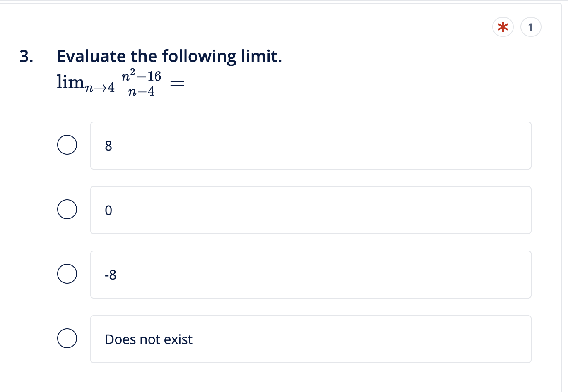Choose the Does not exist radio option
The image size is (568, 392).
[67, 338]
